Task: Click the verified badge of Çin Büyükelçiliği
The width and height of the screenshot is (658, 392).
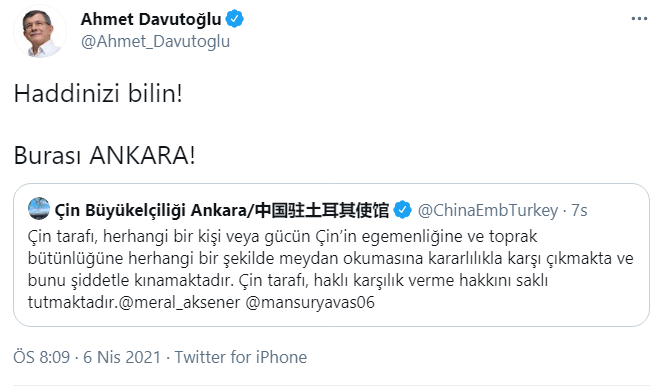Action: pos(403,210)
